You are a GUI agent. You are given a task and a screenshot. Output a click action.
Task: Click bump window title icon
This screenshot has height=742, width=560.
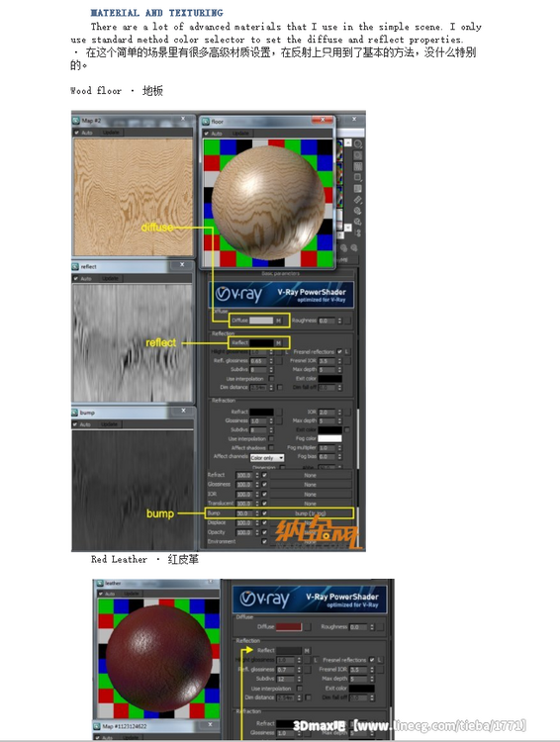[76, 413]
